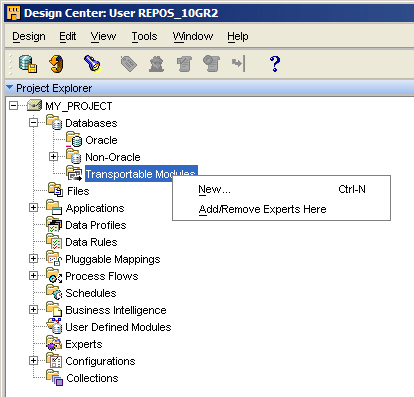Select the Configurations tree label

100,361
